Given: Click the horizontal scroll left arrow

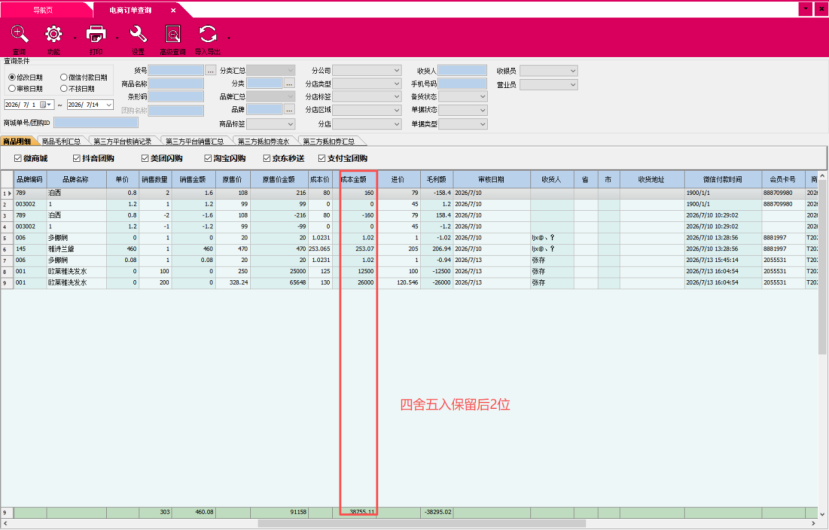Looking at the screenshot, I should click(x=5, y=524).
